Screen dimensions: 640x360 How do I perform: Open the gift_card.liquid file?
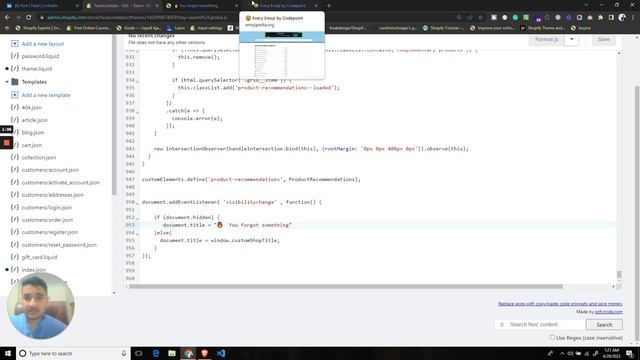coord(39,257)
